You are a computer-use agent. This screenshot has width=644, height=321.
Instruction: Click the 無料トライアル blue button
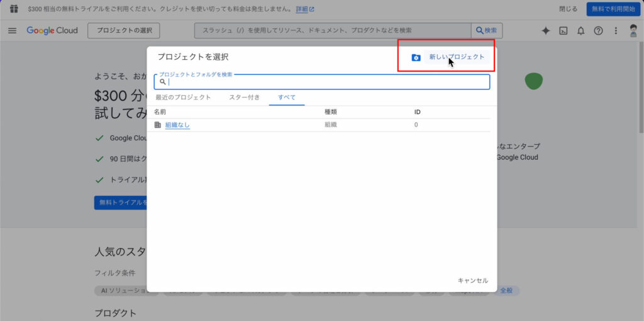(x=121, y=203)
